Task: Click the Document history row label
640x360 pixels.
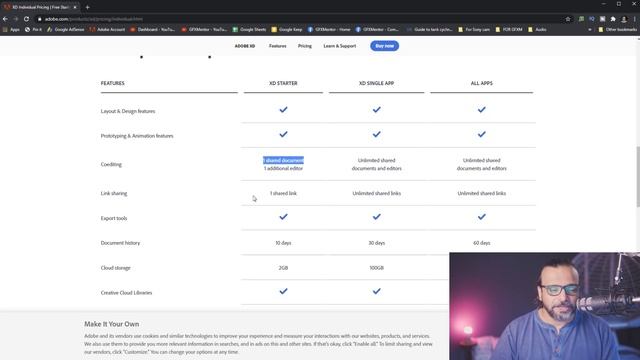Action: coord(120,243)
